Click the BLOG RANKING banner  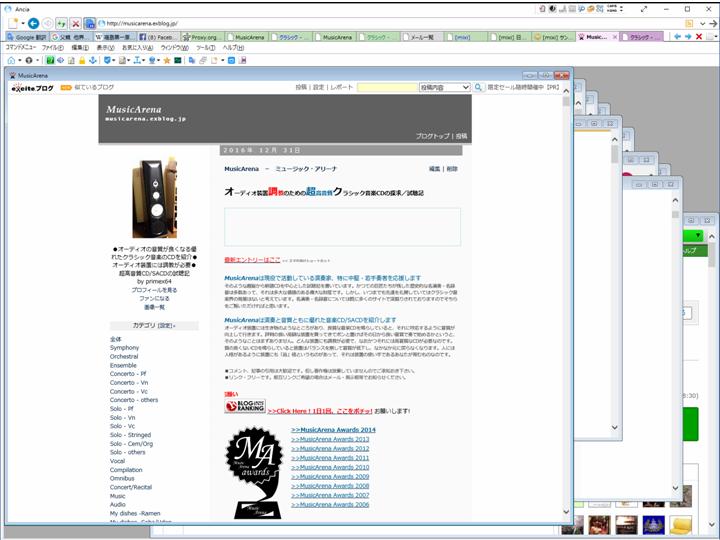tap(245, 405)
